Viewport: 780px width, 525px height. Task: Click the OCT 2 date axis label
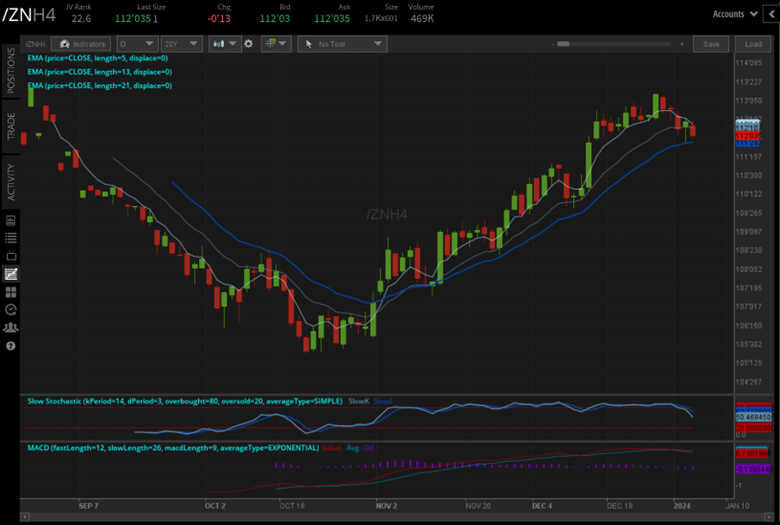click(x=215, y=506)
